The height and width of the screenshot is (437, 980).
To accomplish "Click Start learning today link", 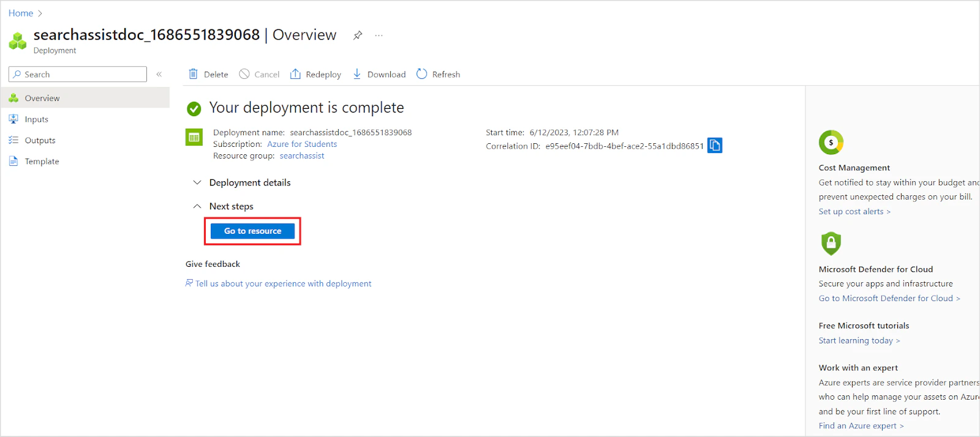I will click(859, 341).
